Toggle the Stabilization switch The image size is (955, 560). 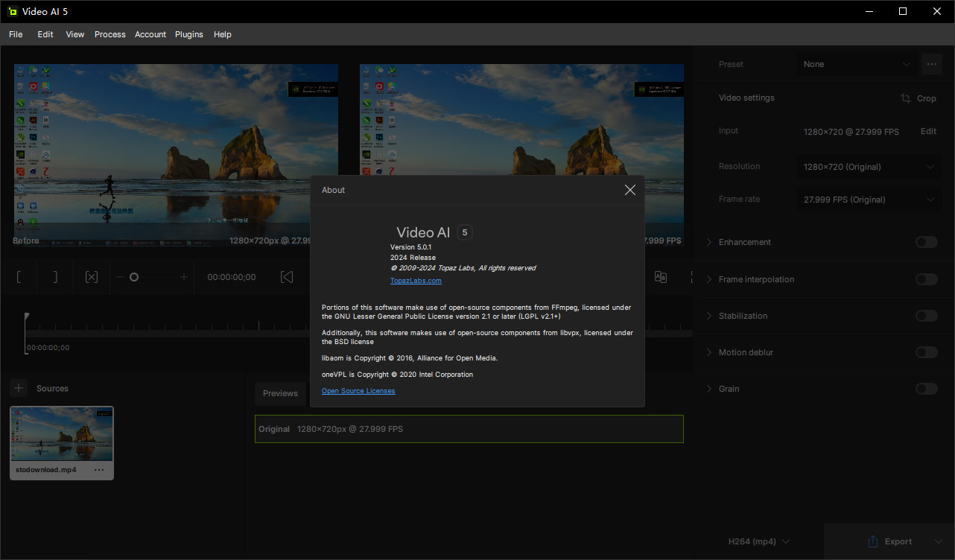926,316
